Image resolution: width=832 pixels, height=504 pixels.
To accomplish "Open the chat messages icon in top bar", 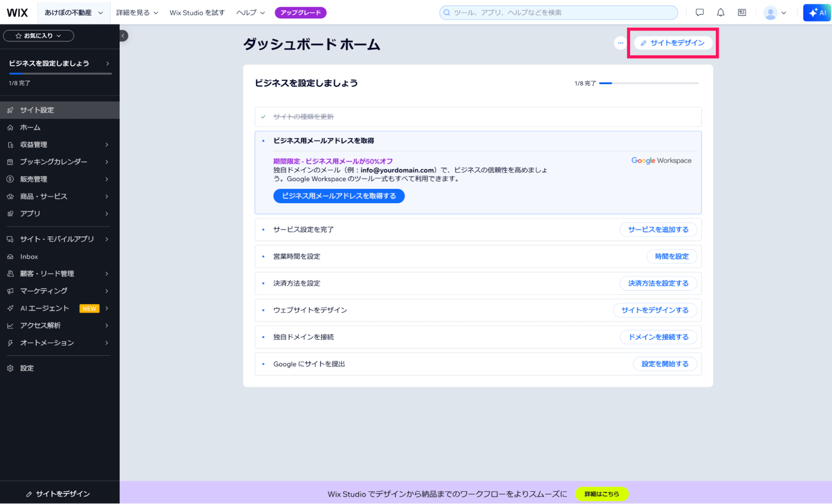I will 700,12.
